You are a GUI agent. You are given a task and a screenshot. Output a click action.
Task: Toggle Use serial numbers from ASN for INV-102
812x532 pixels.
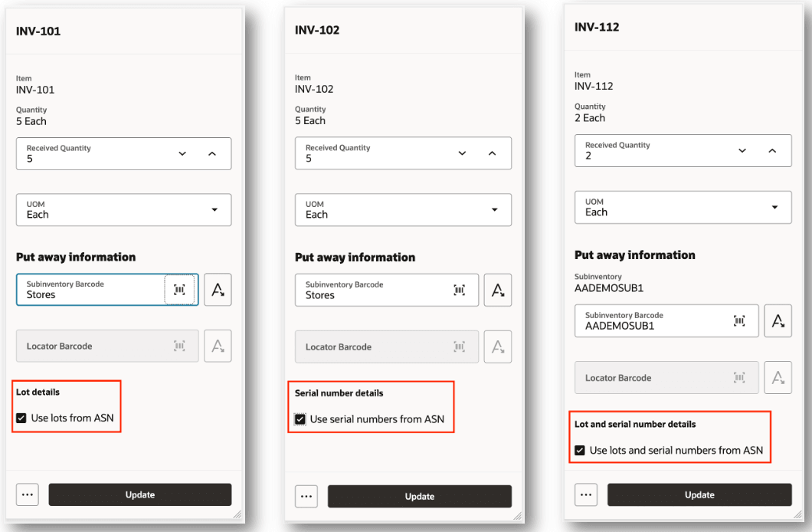pyautogui.click(x=300, y=419)
